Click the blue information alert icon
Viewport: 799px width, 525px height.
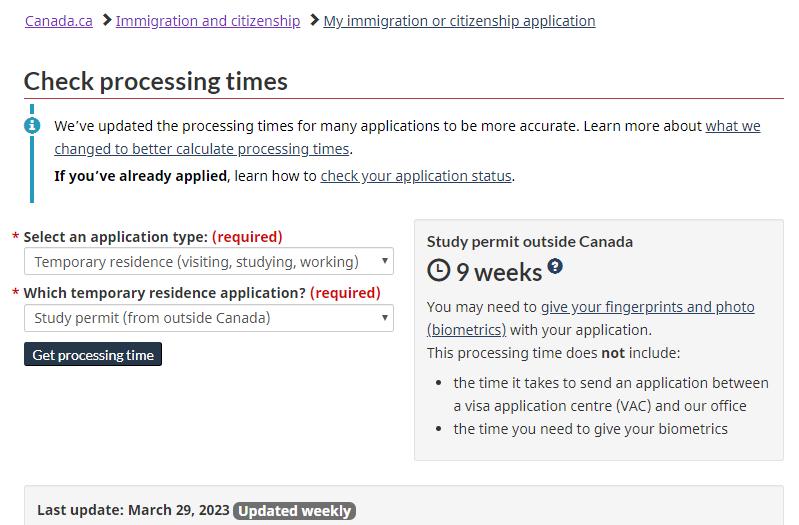32,125
